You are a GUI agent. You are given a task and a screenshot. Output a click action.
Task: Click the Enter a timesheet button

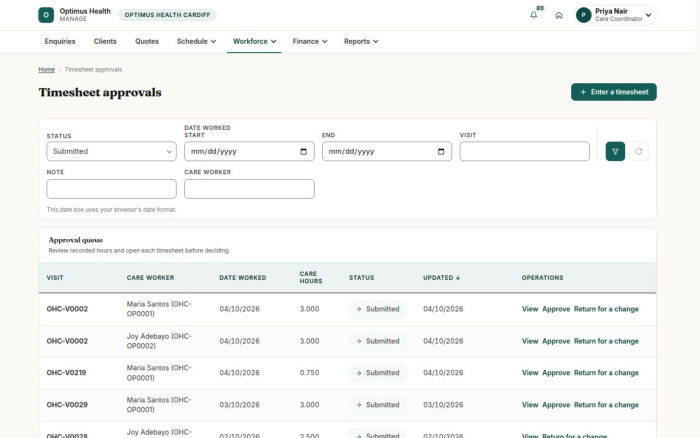click(614, 92)
